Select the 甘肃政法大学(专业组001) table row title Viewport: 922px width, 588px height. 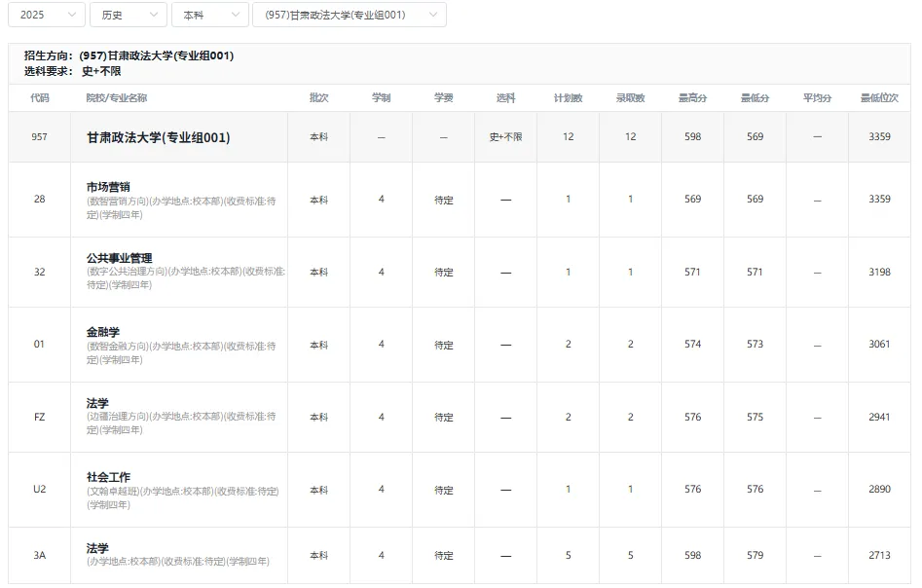(158, 137)
